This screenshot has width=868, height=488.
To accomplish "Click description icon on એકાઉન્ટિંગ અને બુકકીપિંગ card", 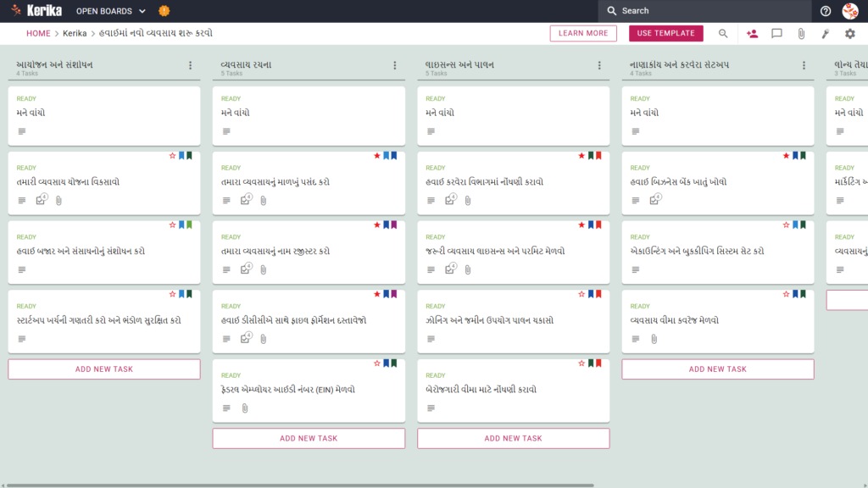I will pos(636,269).
